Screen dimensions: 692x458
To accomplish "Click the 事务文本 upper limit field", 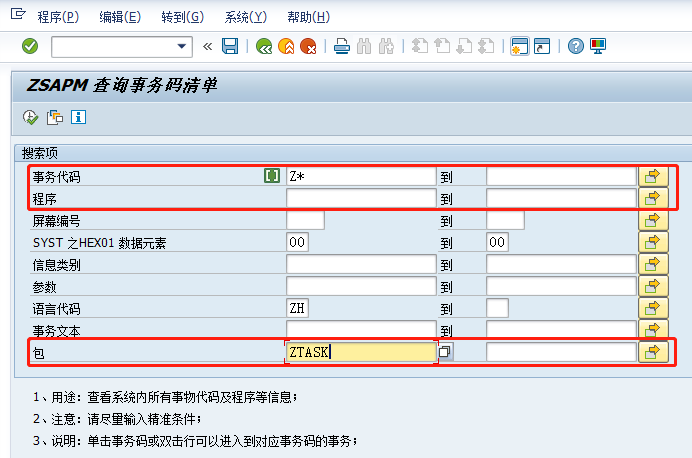I will pos(561,329).
